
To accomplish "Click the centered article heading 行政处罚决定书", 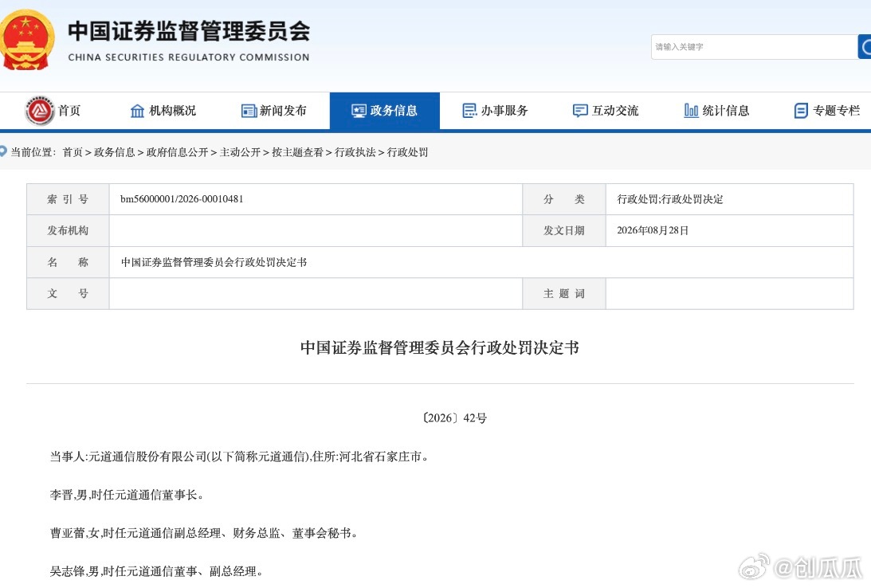I will pyautogui.click(x=440, y=347).
